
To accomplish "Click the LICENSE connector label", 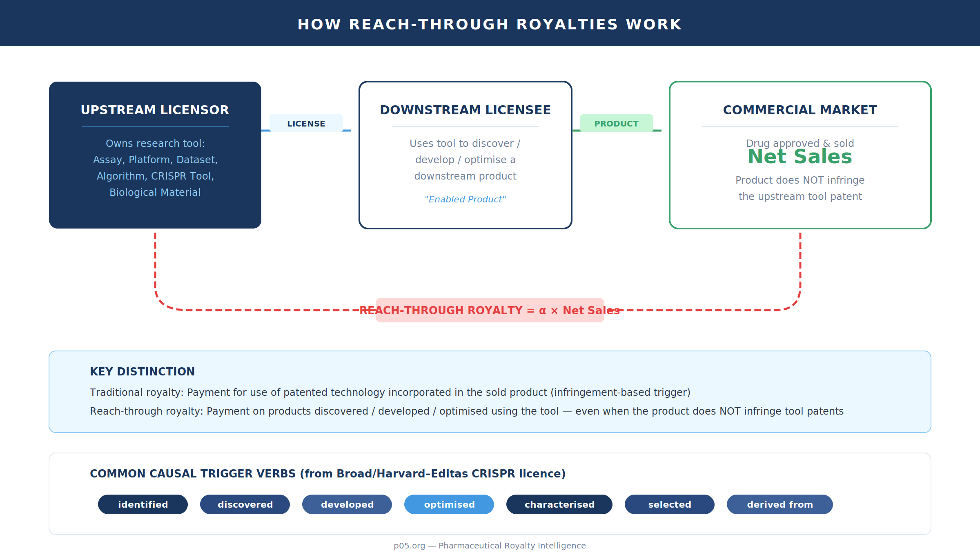I will click(306, 123).
